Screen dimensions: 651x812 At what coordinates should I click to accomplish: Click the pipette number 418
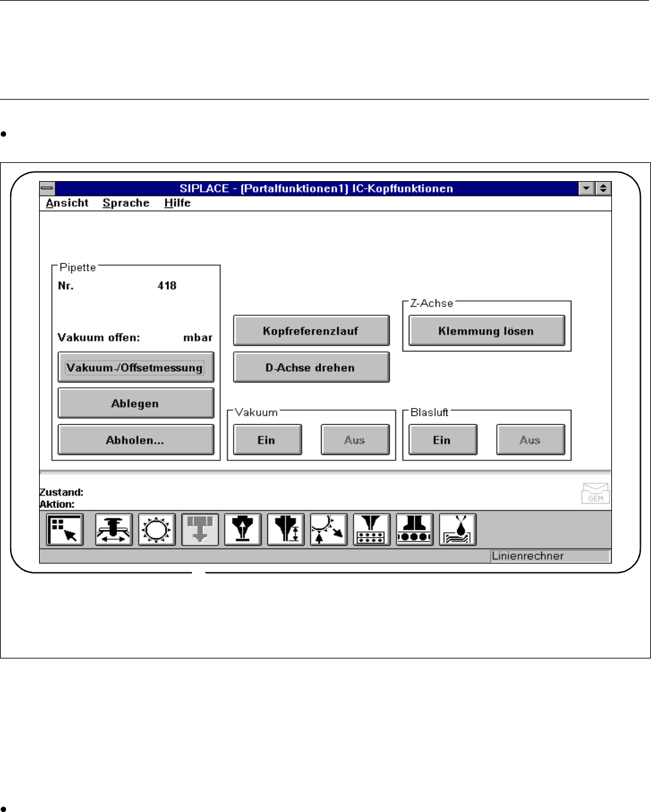(x=167, y=285)
